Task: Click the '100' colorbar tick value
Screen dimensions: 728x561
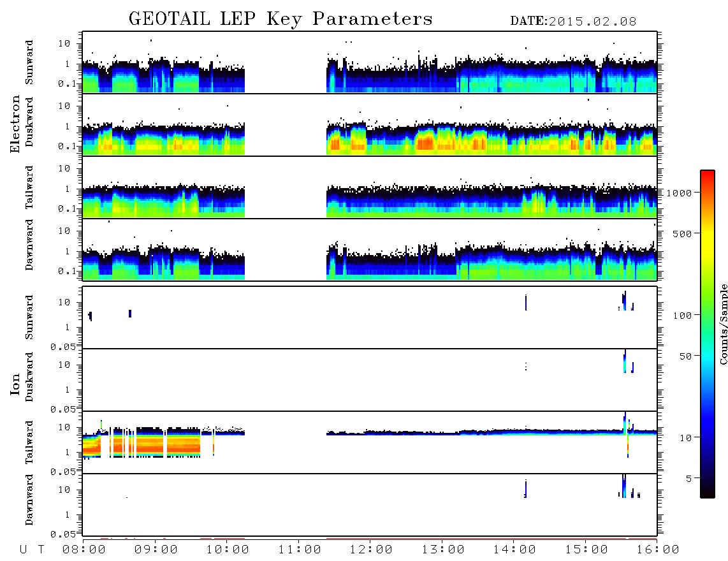Action: pyautogui.click(x=682, y=316)
